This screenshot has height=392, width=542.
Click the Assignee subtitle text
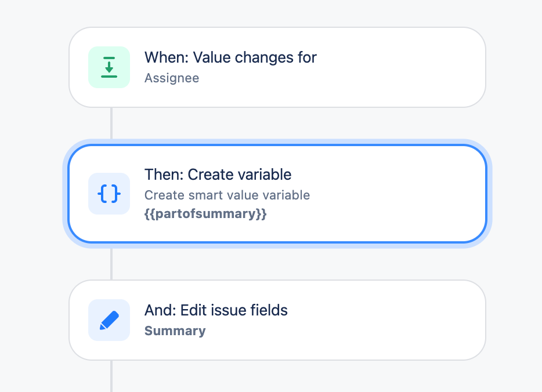[172, 78]
